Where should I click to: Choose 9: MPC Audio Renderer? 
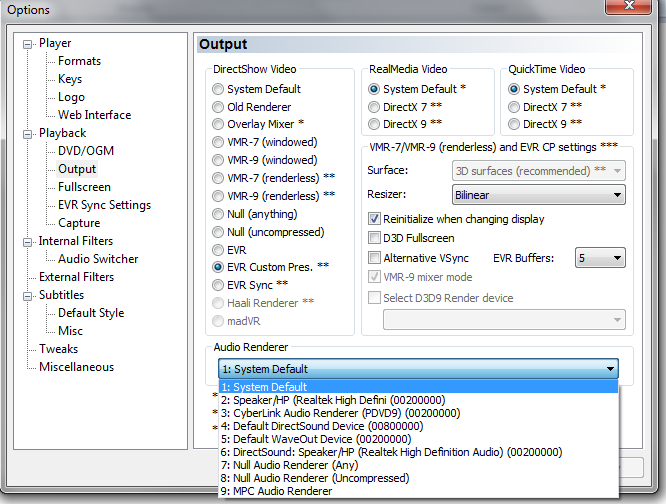418,491
